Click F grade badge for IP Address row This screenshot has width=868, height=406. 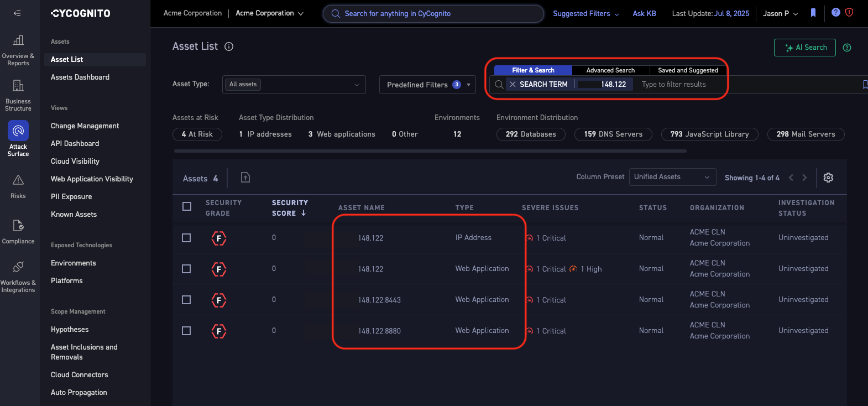[x=219, y=238]
